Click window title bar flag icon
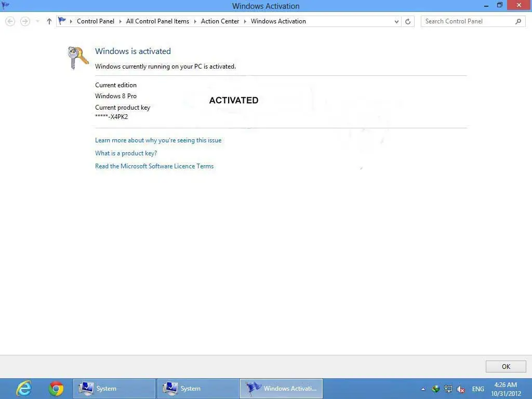532x399 pixels. (5, 5)
